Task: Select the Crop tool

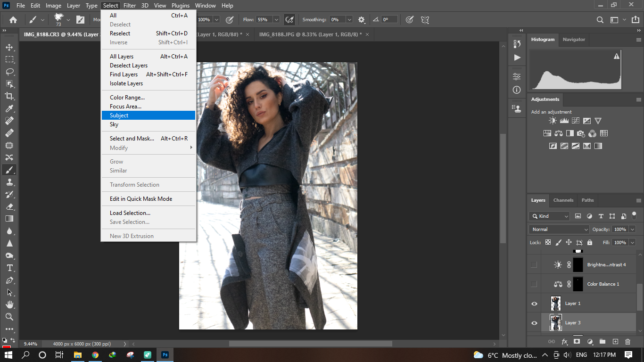Action: click(9, 96)
